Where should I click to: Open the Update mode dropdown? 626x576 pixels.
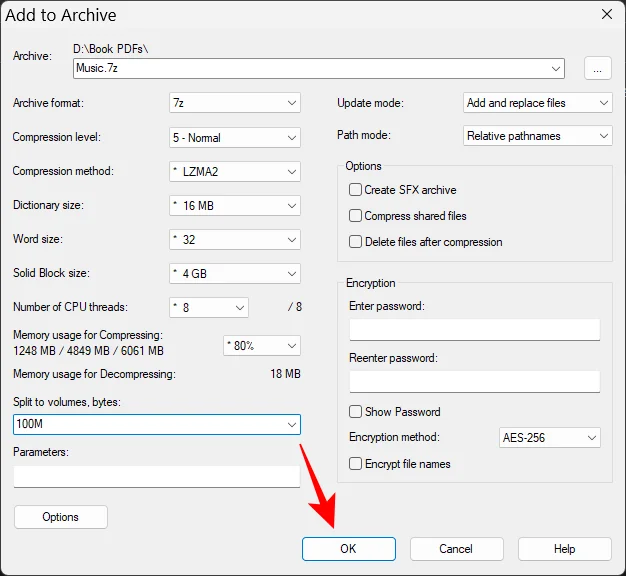point(537,103)
